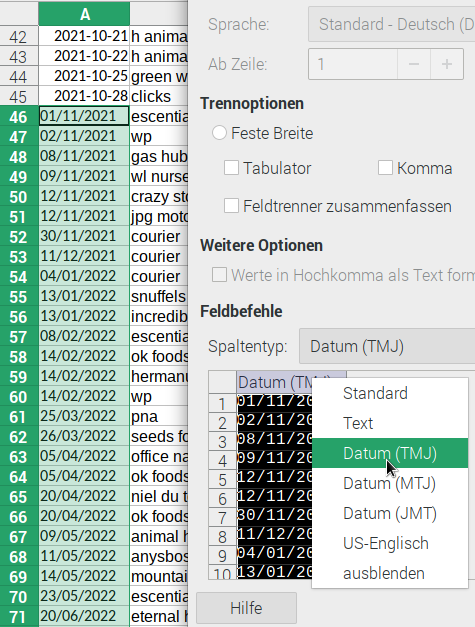The image size is (475, 627).
Task: Select row header 46
Action: click(19, 116)
